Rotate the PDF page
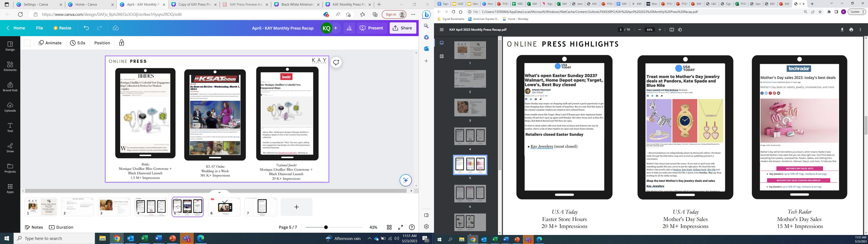This screenshot has height=244, width=868. [680, 30]
